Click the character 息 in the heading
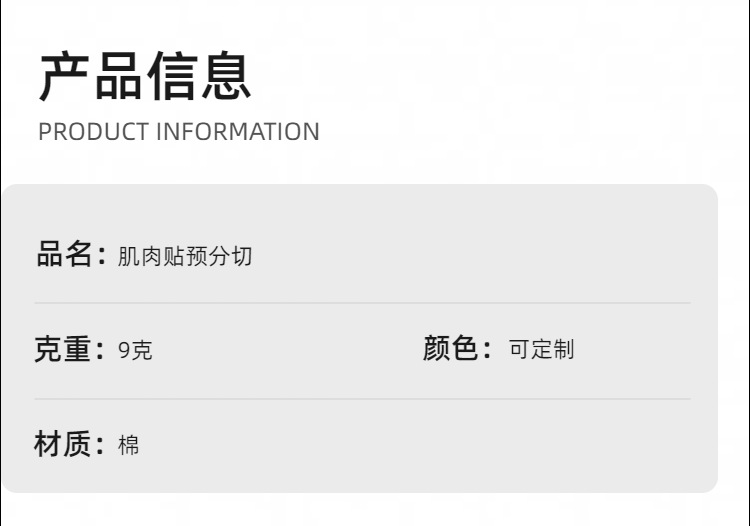Screen dimensions: 750x526 click(x=226, y=77)
